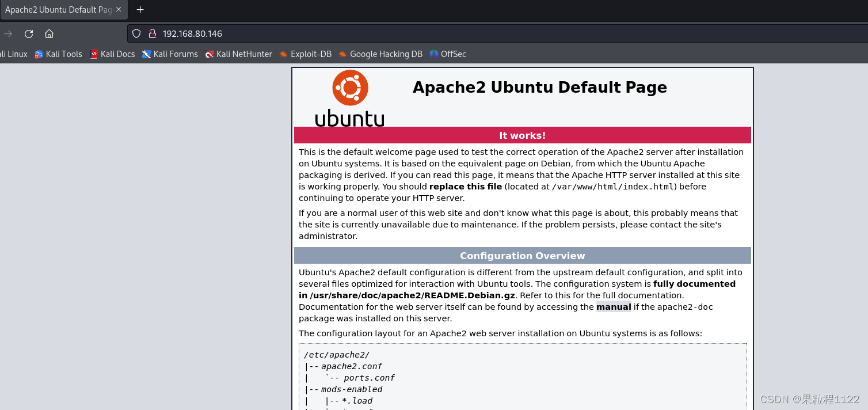The width and height of the screenshot is (868, 410).
Task: Open the Kali NetHunter bookmark
Action: (x=239, y=54)
